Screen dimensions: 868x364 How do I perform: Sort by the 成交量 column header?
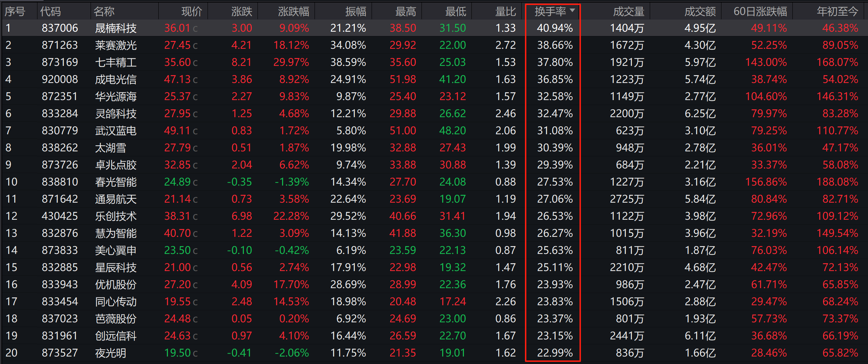tap(629, 11)
